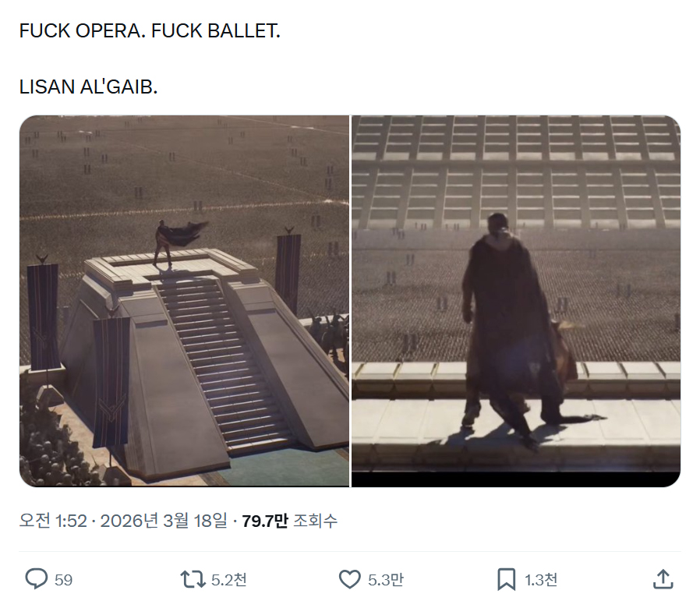Click the tweet text FUCK OPERA. FUCK BALLET.
This screenshot has width=700, height=608.
coord(150,31)
